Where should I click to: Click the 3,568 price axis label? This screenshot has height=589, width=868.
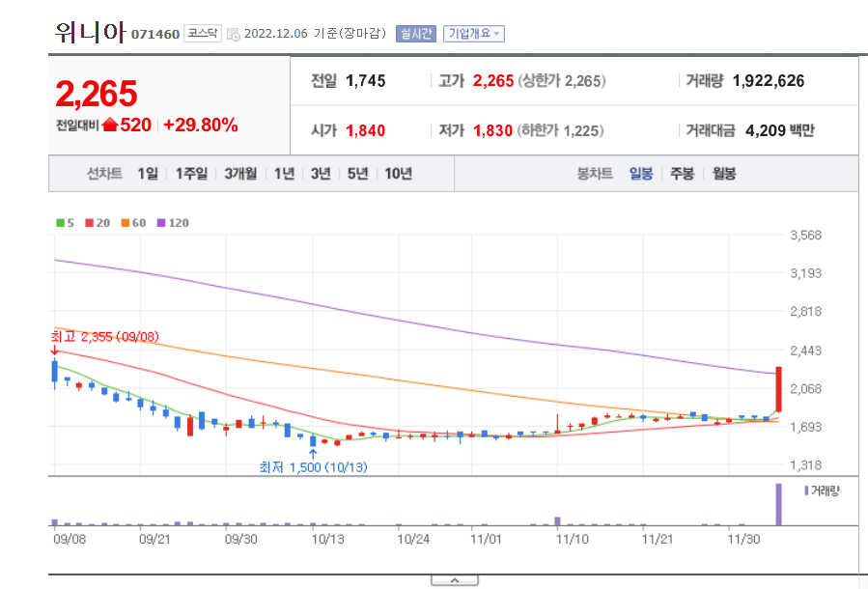(806, 236)
